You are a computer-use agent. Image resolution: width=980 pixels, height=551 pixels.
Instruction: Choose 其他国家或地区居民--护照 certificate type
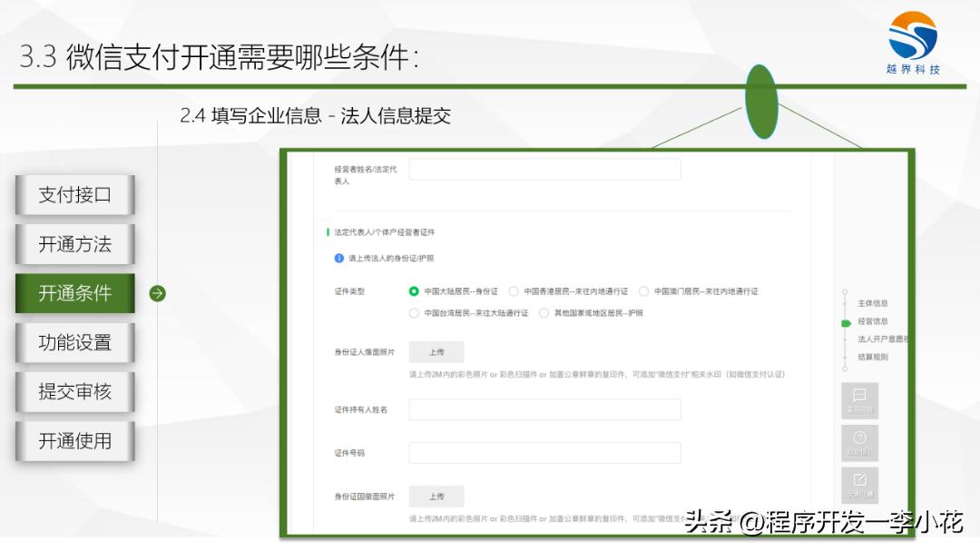click(544, 311)
